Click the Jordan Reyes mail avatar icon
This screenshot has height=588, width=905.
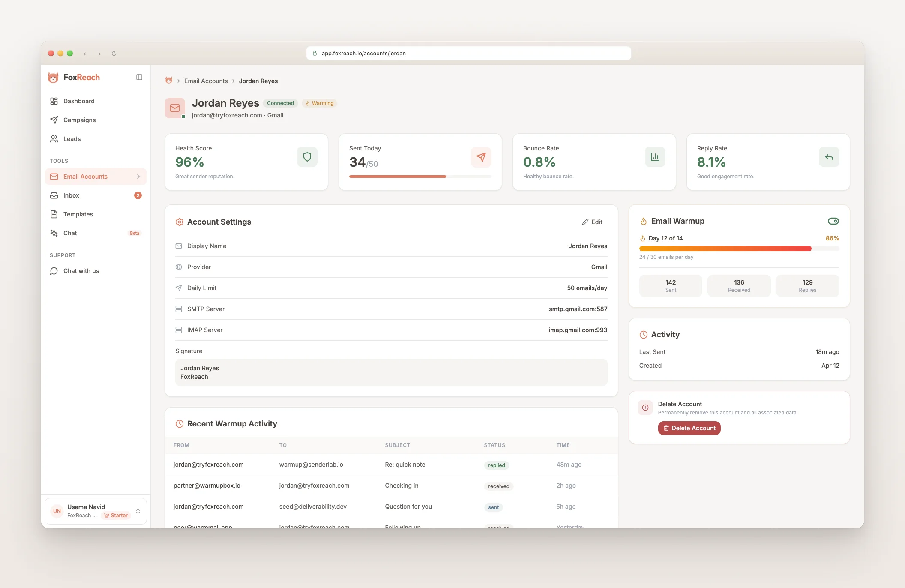pos(175,108)
